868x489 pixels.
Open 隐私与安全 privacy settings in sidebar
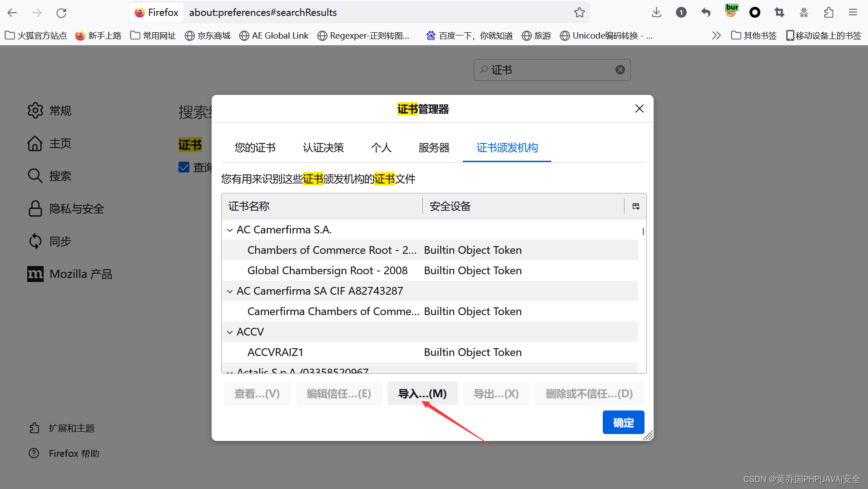coord(66,209)
